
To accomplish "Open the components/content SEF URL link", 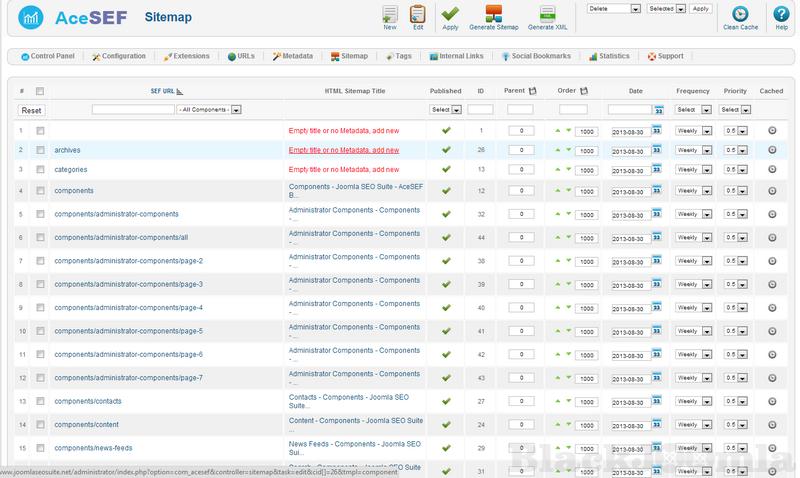I will pyautogui.click(x=91, y=424).
